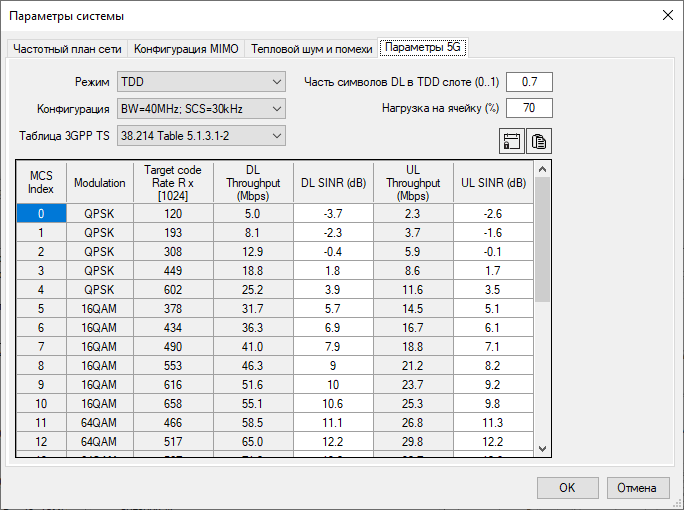Switch to Тепловой шум и помехи tab
684x510 pixels.
pos(311,49)
